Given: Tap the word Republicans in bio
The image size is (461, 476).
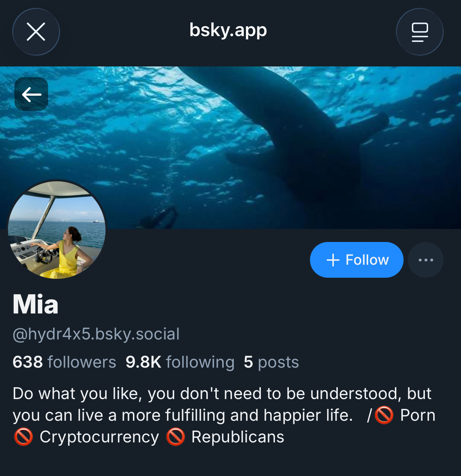Looking at the screenshot, I should [x=238, y=437].
